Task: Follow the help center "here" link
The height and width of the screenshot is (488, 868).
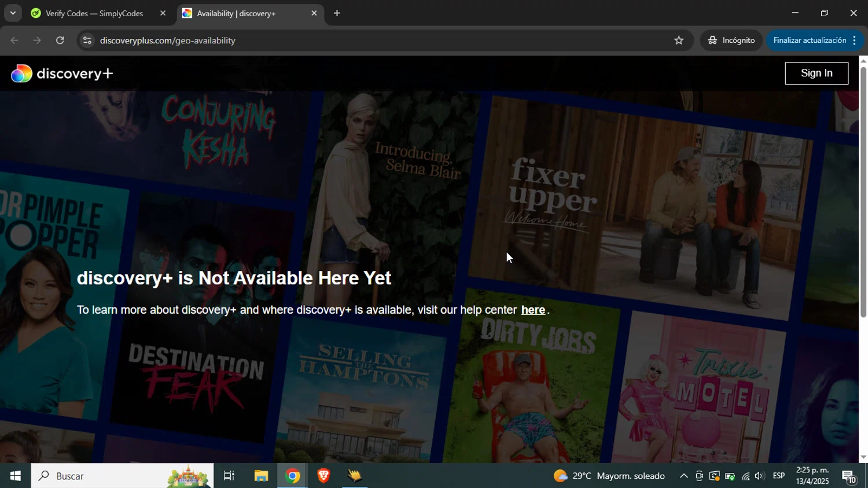Action: point(532,310)
